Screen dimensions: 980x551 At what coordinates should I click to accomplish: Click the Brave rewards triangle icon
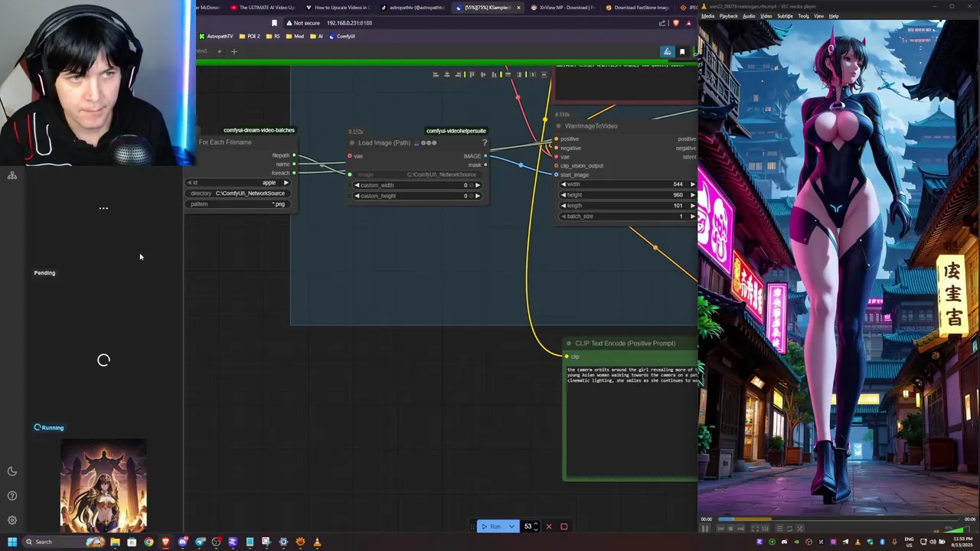(689, 23)
